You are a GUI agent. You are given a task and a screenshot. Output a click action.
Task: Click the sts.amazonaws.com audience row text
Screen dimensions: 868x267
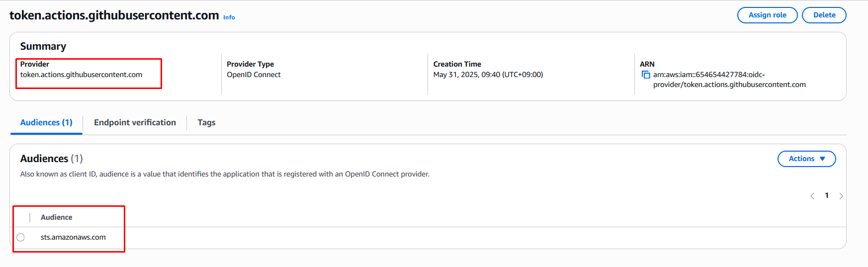point(73,237)
